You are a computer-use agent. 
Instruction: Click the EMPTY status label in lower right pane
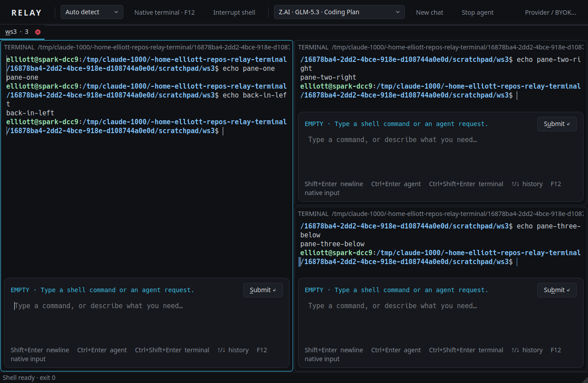coord(314,290)
